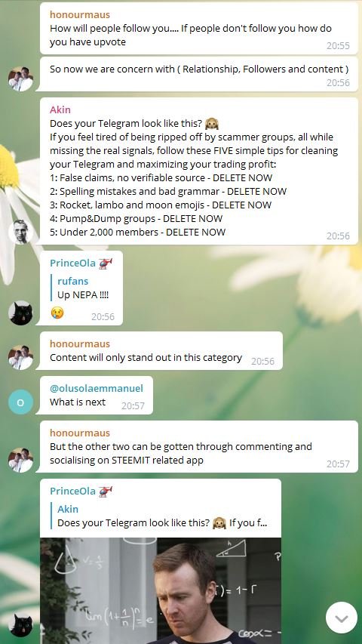Select the What is next message bubble

click(96, 395)
